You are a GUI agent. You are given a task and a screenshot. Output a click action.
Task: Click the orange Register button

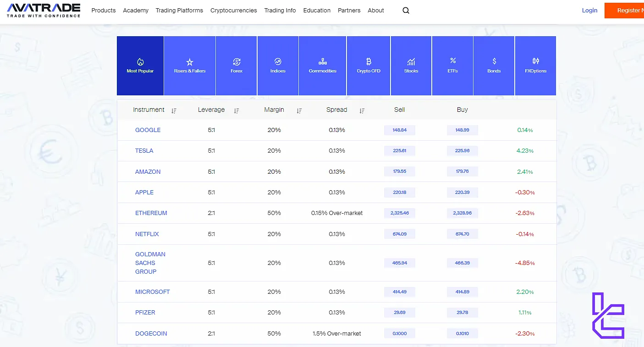click(624, 11)
